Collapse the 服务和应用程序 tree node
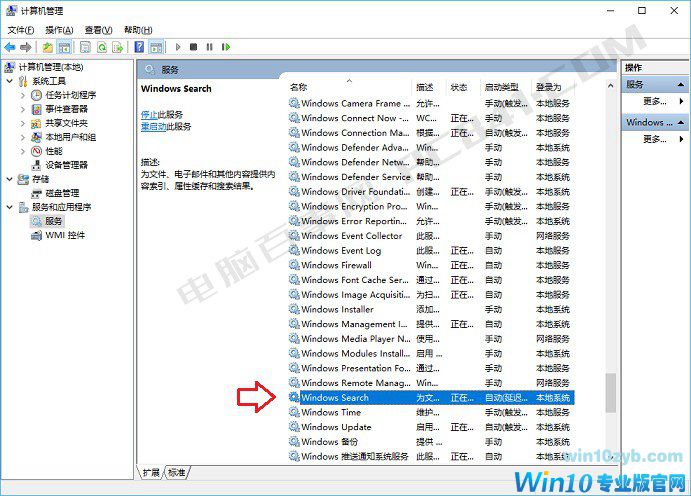Viewport: 691px width, 496px height. point(9,207)
